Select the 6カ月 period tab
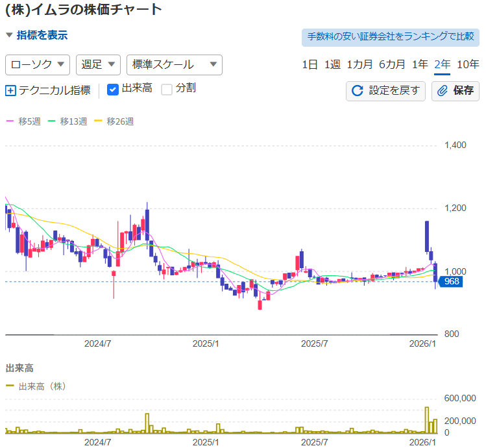Viewport: 486px width, 448px height. tap(392, 64)
